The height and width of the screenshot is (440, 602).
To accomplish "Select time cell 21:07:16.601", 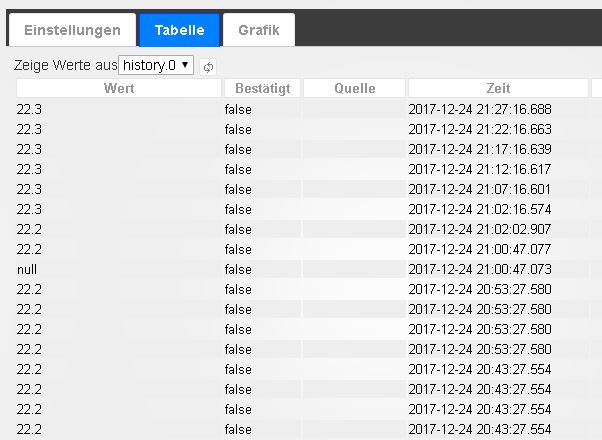I will point(480,189).
